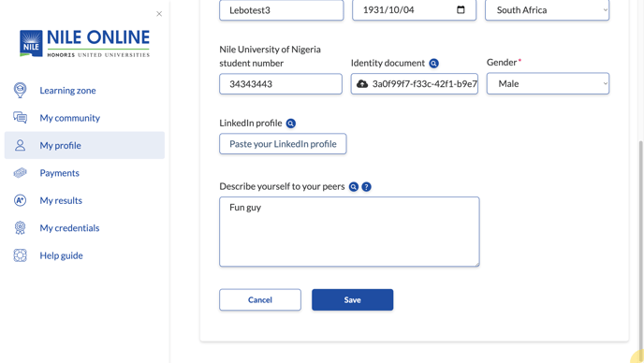Viewport: 644px width, 363px height.
Task: Click the visibility icon beside Describe yourself
Action: 354,187
